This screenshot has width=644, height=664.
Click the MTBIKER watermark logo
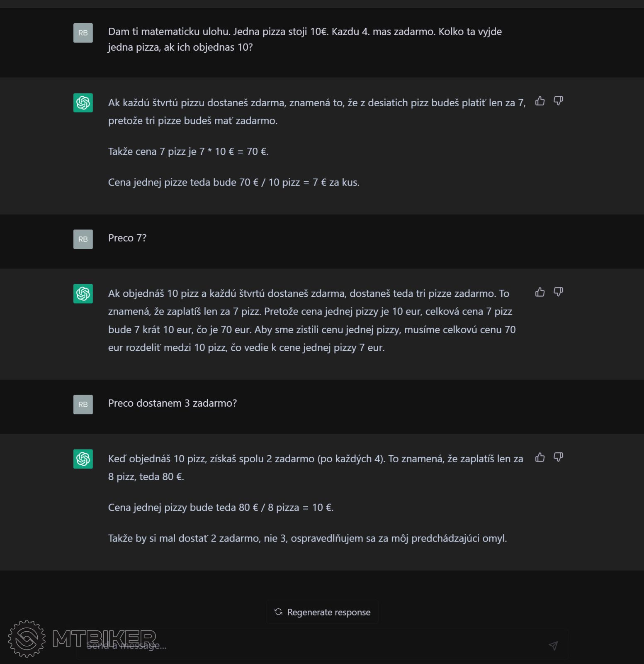point(27,639)
